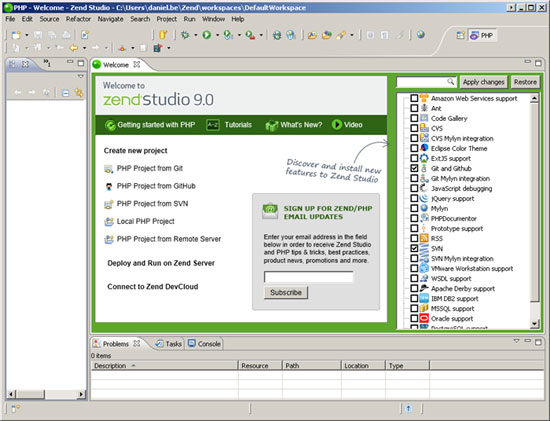The image size is (550, 421).
Task: Click the Eclipse Color Theme icon
Action: coord(424,148)
